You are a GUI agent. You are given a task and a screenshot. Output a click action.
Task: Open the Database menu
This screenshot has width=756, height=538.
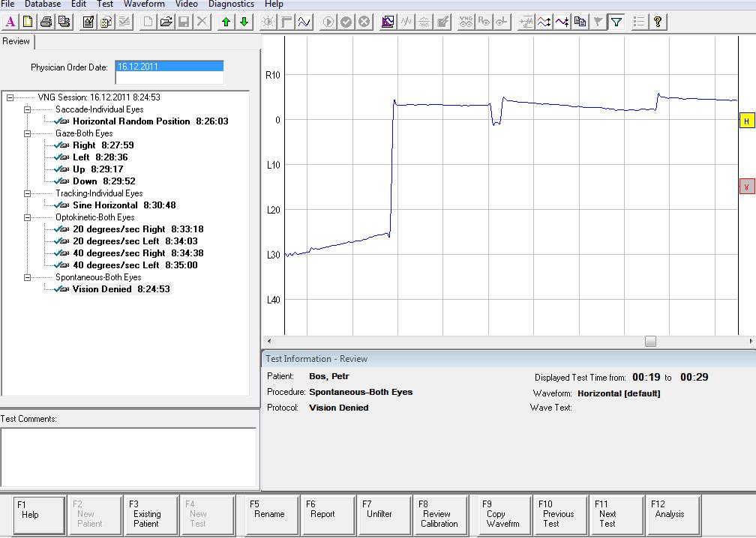pyautogui.click(x=43, y=4)
